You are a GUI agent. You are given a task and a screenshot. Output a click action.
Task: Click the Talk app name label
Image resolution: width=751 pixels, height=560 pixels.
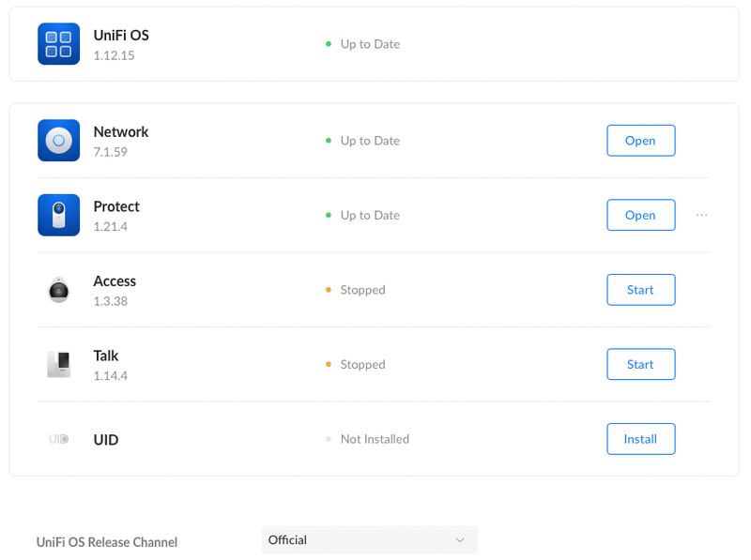tap(106, 356)
